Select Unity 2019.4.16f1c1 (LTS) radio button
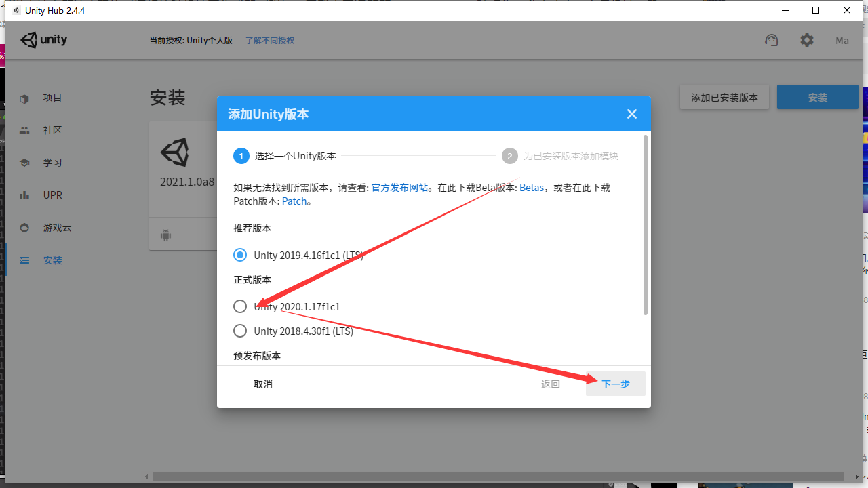 pyautogui.click(x=239, y=254)
